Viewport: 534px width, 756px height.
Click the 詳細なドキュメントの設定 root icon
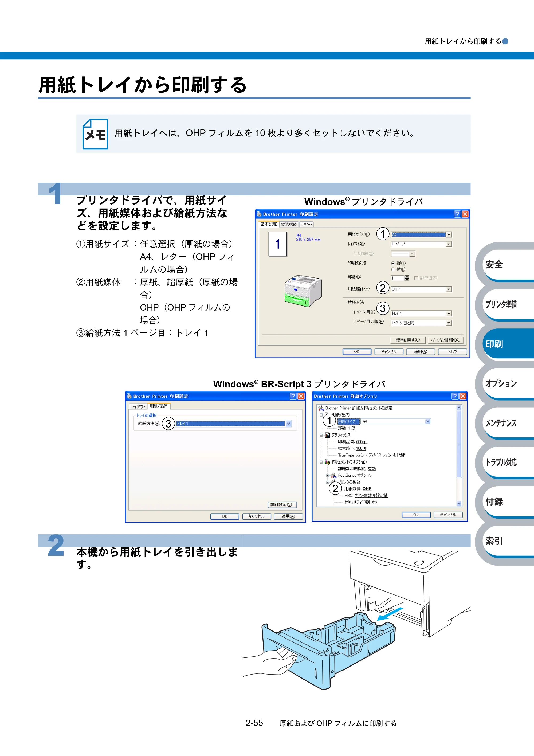(x=321, y=408)
